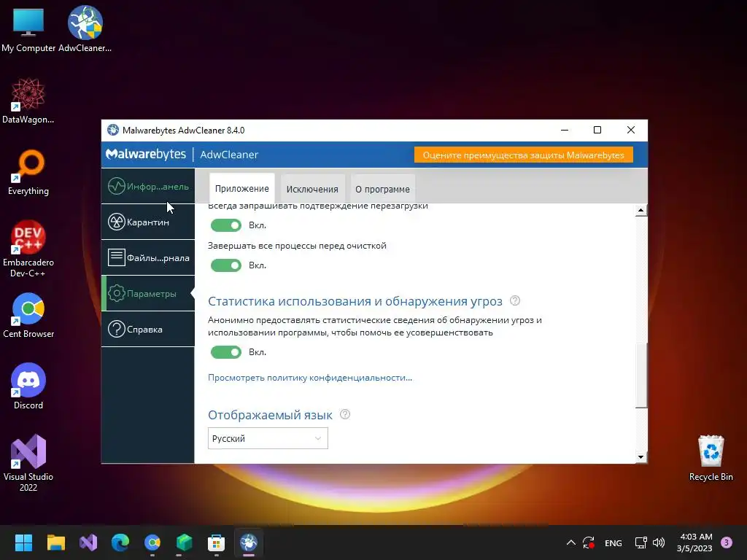
Task: Switch to the Приложение tab
Action: pos(242,189)
